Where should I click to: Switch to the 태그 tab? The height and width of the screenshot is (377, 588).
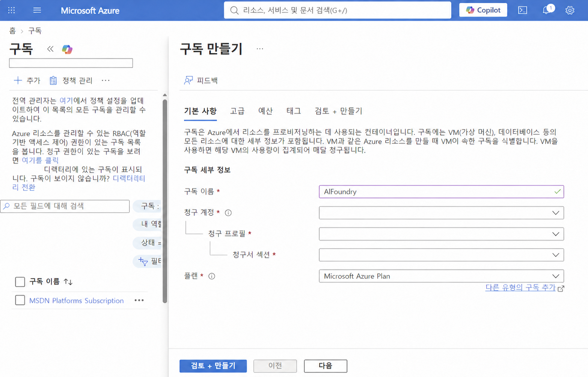pyautogui.click(x=293, y=111)
